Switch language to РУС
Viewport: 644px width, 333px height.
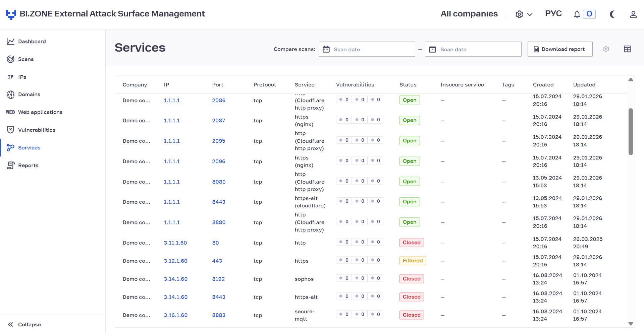pyautogui.click(x=553, y=13)
